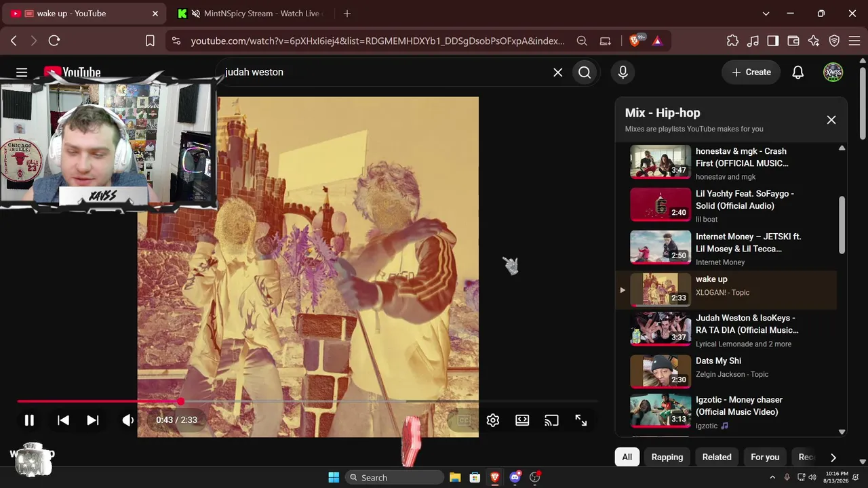Open YouTube notifications bell

coord(798,72)
